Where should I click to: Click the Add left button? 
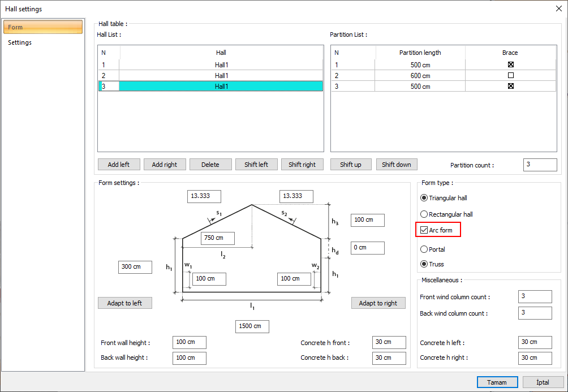pyautogui.click(x=118, y=165)
